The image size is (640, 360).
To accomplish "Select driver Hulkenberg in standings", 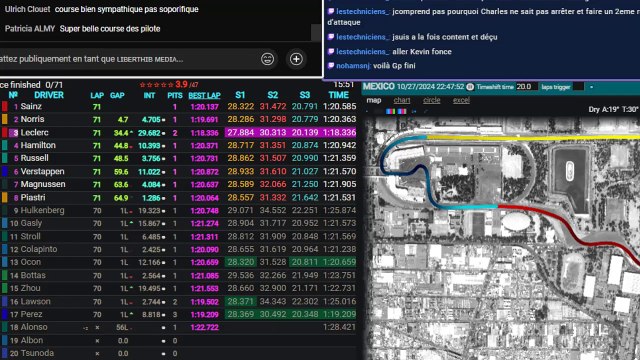I will pos(42,210).
